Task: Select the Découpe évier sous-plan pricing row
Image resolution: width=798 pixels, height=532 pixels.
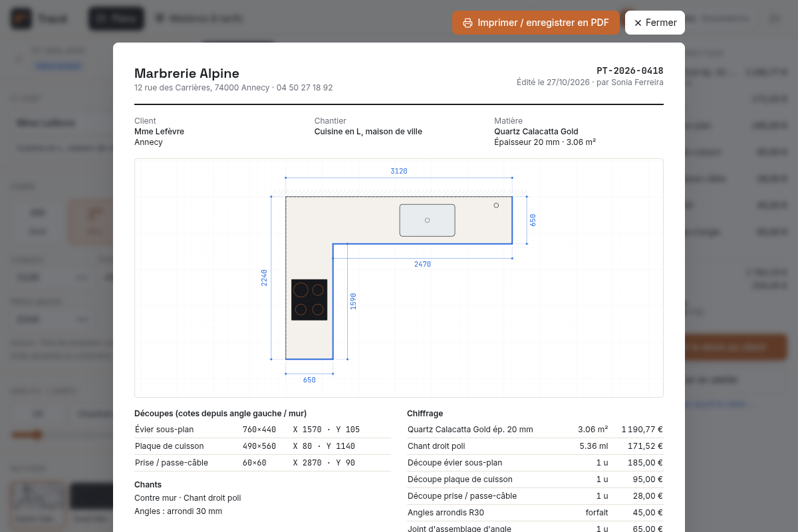Action: coord(535,463)
